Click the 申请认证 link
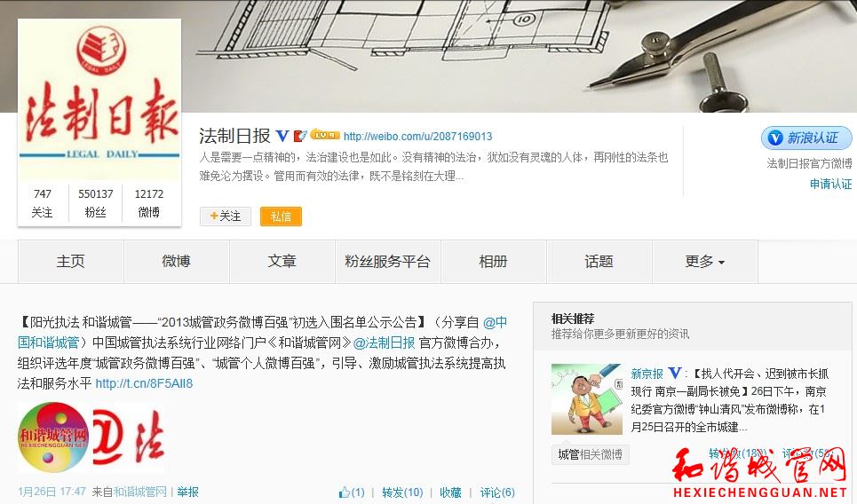 pos(830,184)
